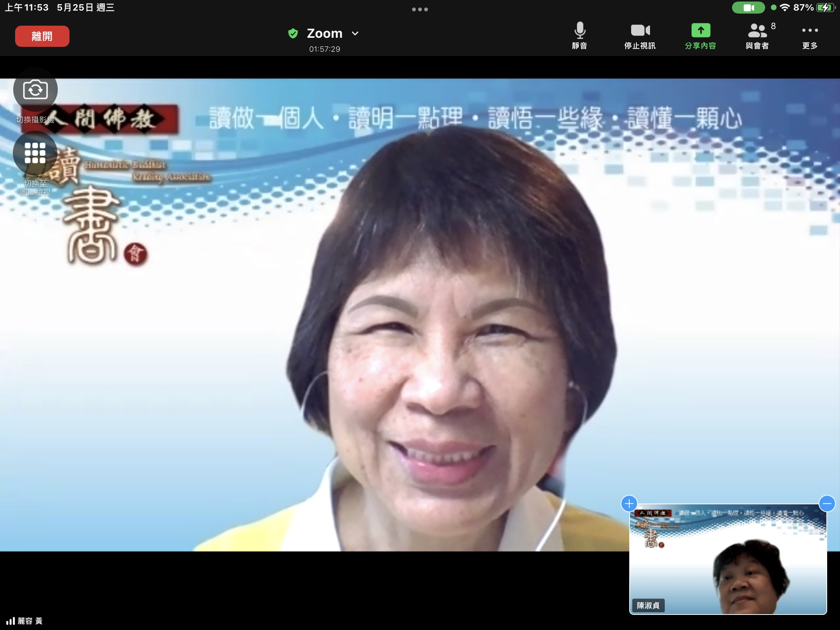Open the More (更多) options menu
Screen dimensions: 840x630
[810, 31]
